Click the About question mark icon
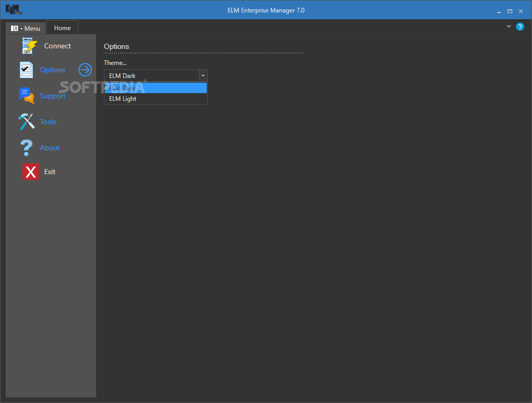The width and height of the screenshot is (532, 403). tap(26, 148)
